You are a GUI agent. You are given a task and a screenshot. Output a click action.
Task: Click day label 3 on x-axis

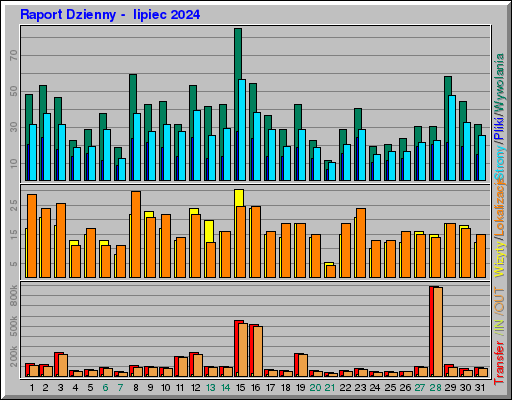[60, 388]
